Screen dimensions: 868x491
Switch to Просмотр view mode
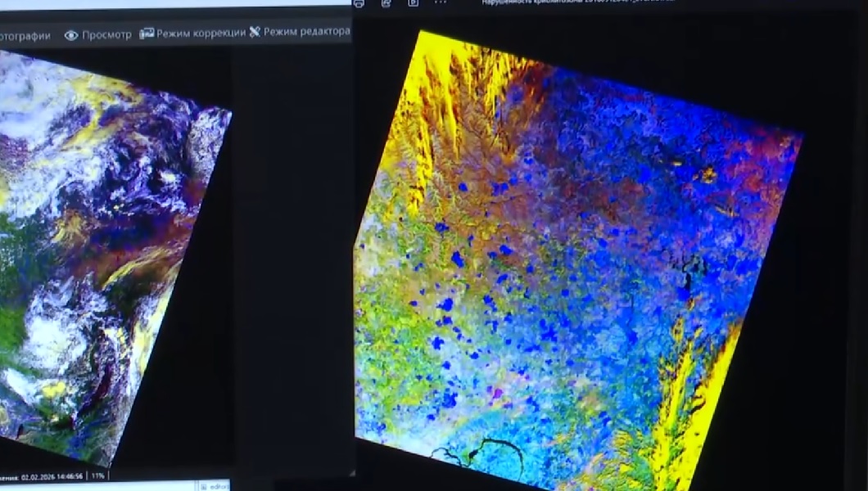coord(106,35)
